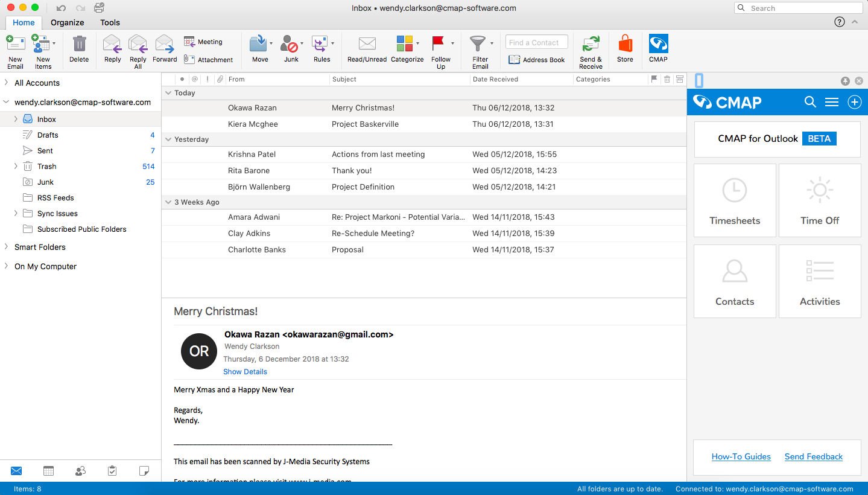868x495 pixels.
Task: Click Send & Receive icon
Action: [x=591, y=44]
